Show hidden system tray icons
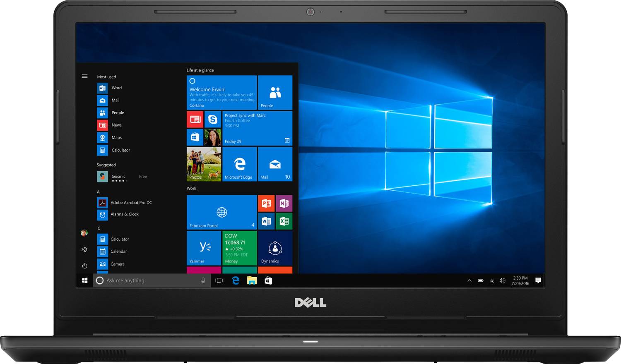The height and width of the screenshot is (364, 621). pos(469,280)
